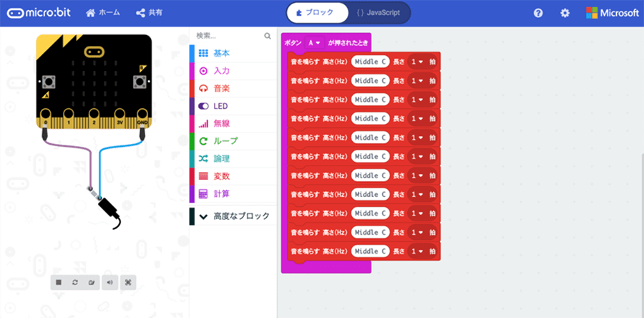Click Middle C in fourth tone block

(x=370, y=118)
